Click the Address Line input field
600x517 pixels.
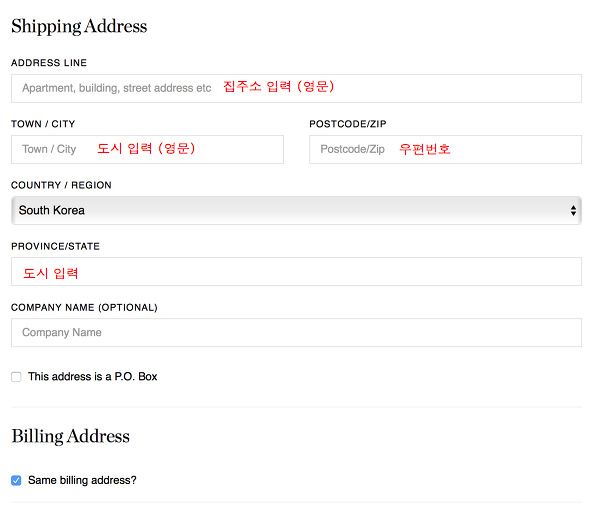click(296, 88)
